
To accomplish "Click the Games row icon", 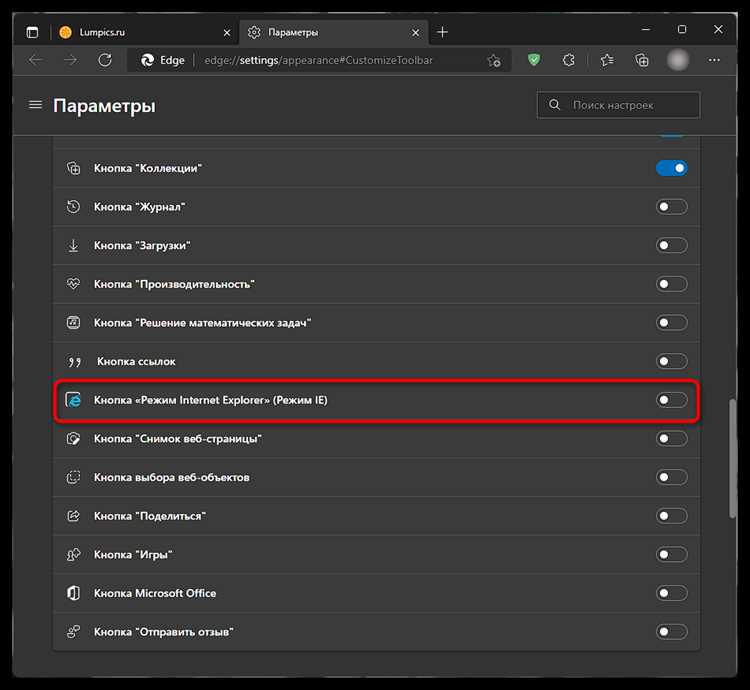I will coord(73,555).
